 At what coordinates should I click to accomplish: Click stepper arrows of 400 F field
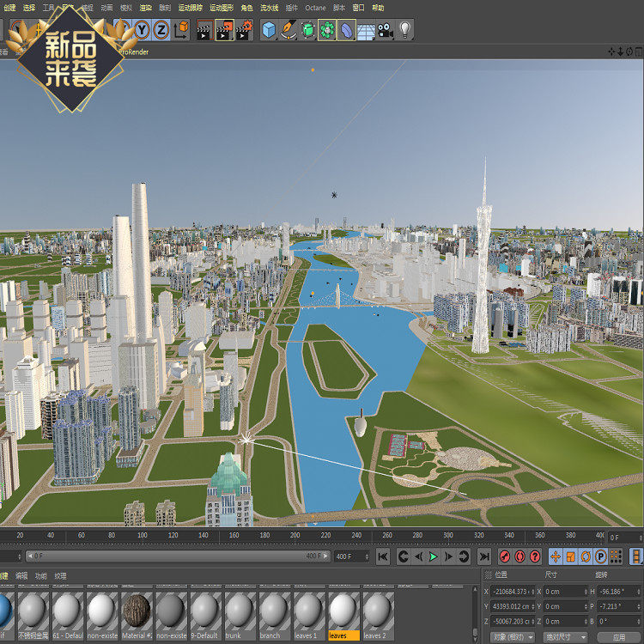click(x=367, y=556)
